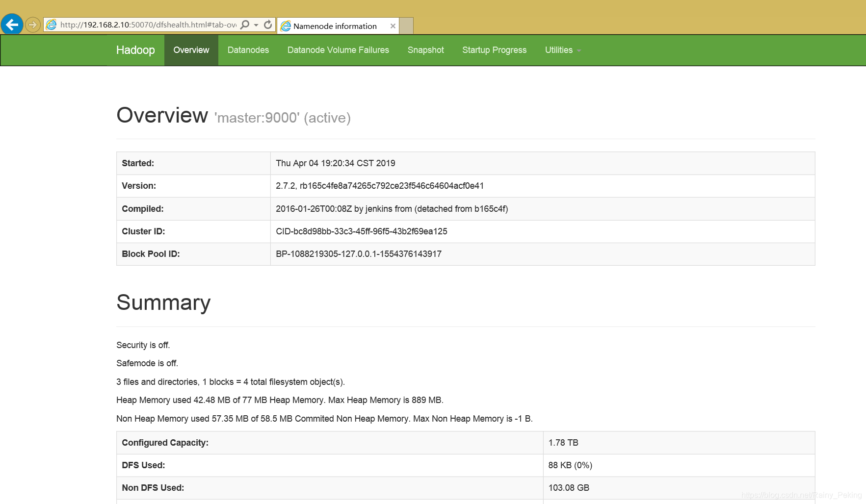This screenshot has height=504, width=866.
Task: Select the version value 2.7.2 hash
Action: coord(380,186)
